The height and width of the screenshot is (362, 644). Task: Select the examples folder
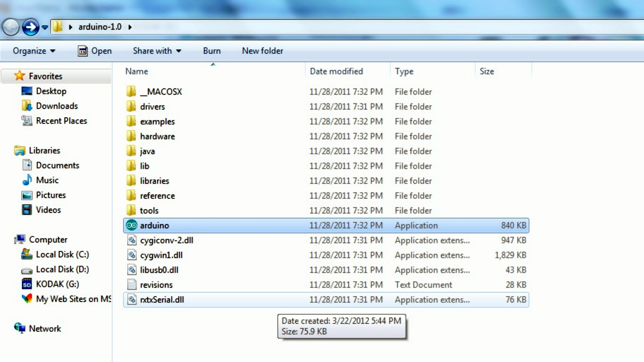coord(326,121)
